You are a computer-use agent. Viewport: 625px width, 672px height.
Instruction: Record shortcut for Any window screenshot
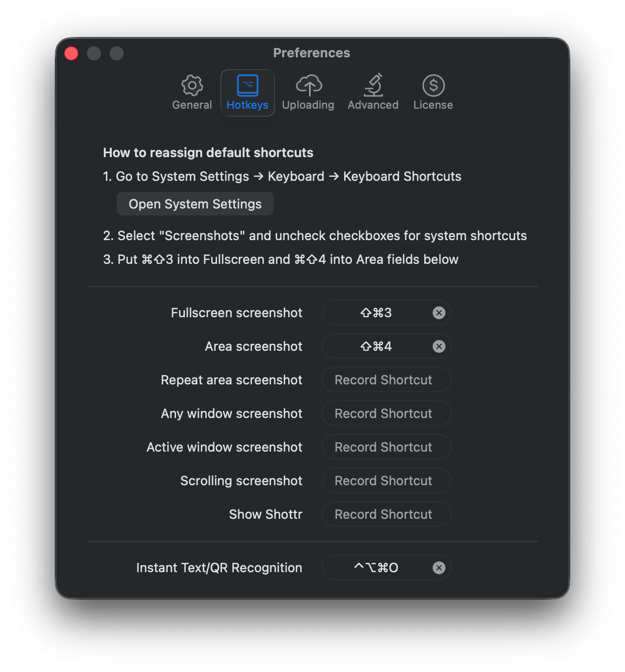pos(384,414)
